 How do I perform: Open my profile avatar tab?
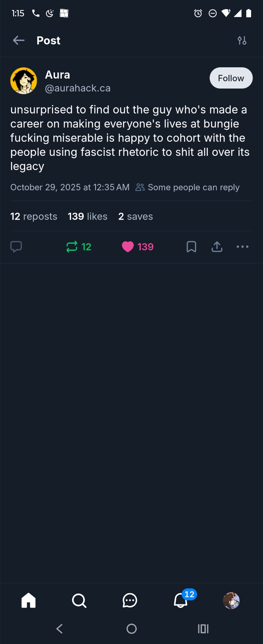[x=231, y=601]
